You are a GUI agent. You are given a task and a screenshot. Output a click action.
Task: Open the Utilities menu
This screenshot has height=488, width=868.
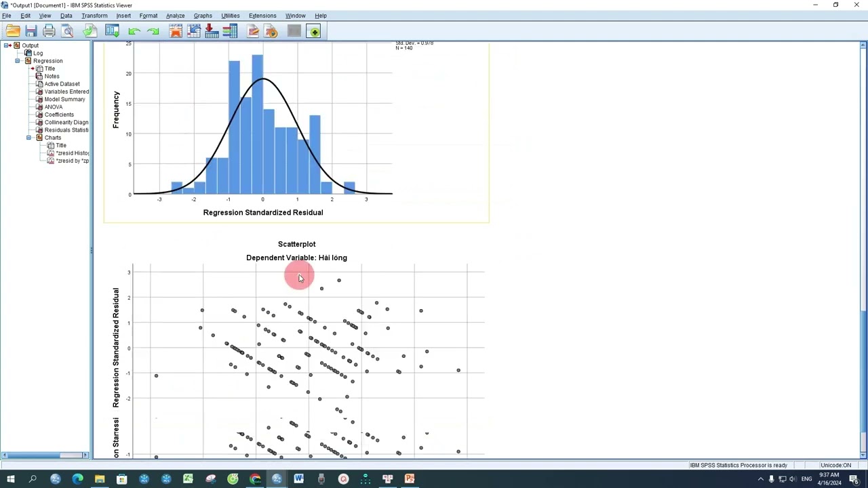231,16
